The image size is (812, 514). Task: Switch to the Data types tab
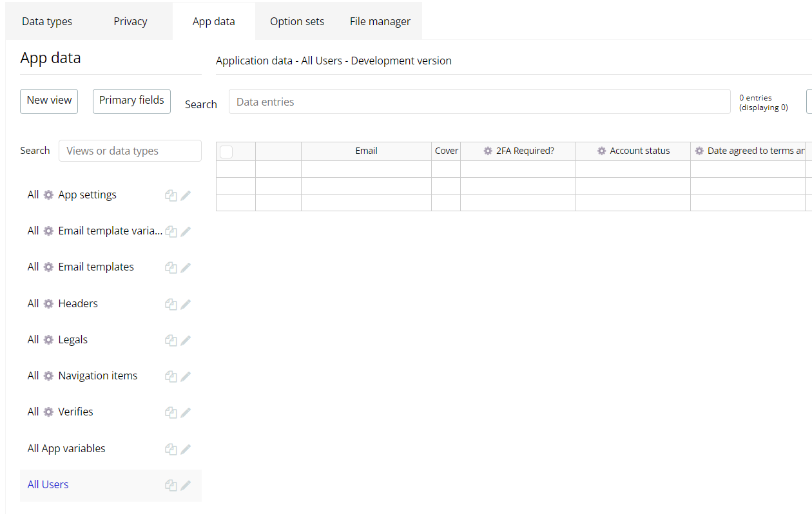pos(47,21)
